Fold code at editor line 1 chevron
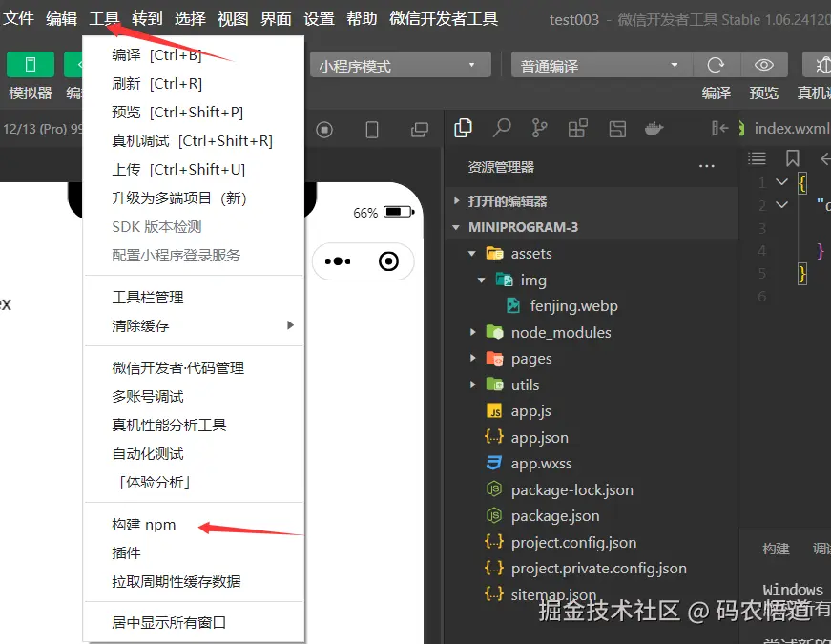This screenshot has width=831, height=644. point(781,182)
